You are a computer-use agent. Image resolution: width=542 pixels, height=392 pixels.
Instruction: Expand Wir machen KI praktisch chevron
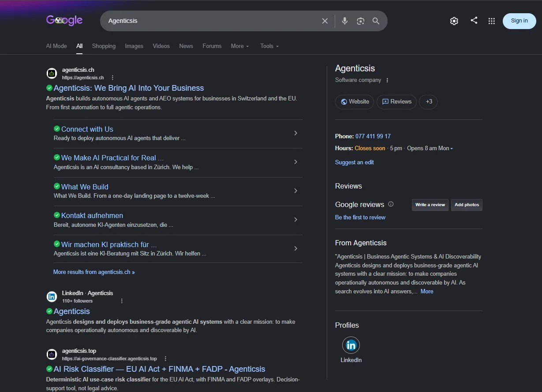pyautogui.click(x=295, y=248)
